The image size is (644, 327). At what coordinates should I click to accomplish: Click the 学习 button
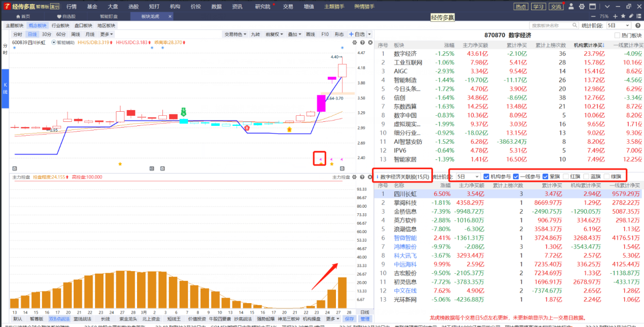pyautogui.click(x=538, y=7)
